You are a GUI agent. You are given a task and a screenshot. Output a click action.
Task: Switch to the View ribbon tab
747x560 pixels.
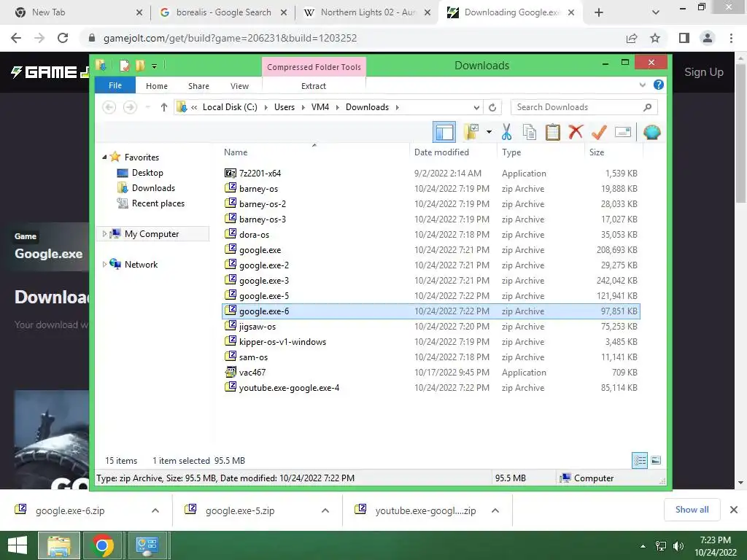point(239,86)
